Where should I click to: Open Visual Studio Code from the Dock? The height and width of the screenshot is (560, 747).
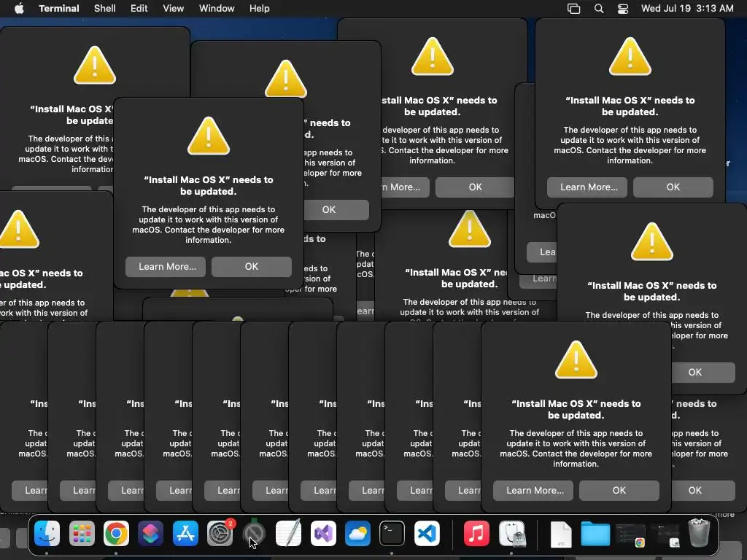427,533
